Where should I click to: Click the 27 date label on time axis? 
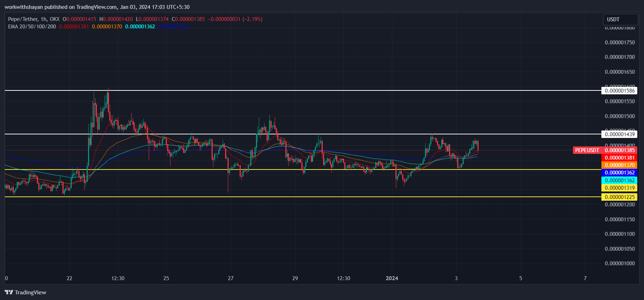point(231,278)
